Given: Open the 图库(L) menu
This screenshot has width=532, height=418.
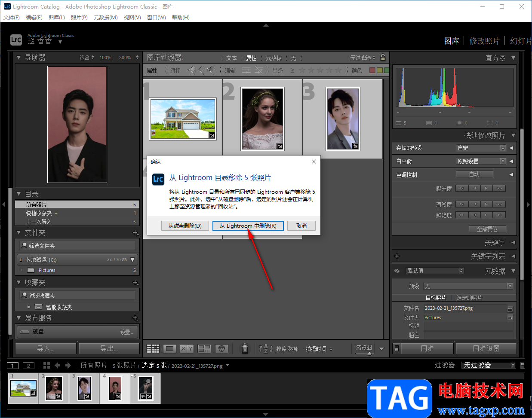Looking at the screenshot, I should tap(57, 18).
